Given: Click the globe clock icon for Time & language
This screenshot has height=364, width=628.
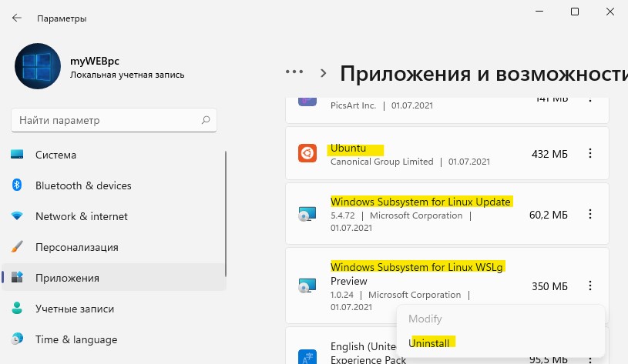Looking at the screenshot, I should click(17, 339).
